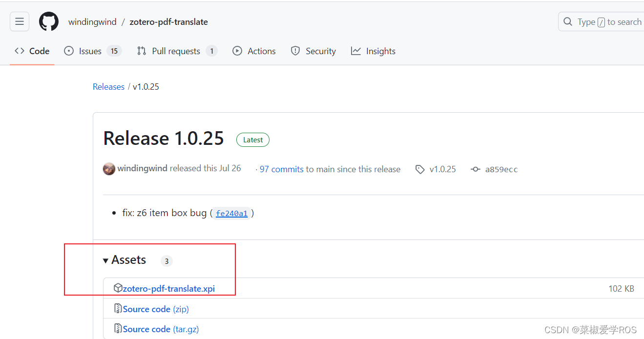
Task: Switch to the Code tab
Action: tap(32, 51)
